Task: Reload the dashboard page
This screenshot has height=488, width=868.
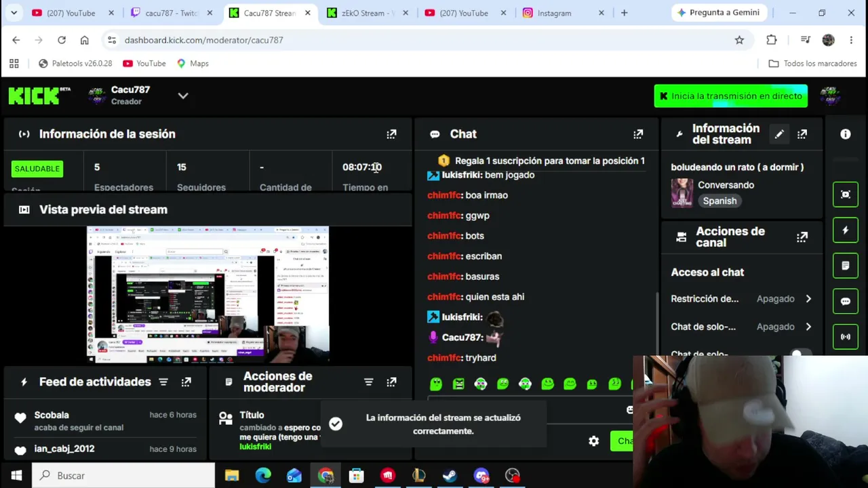Action: (x=62, y=40)
